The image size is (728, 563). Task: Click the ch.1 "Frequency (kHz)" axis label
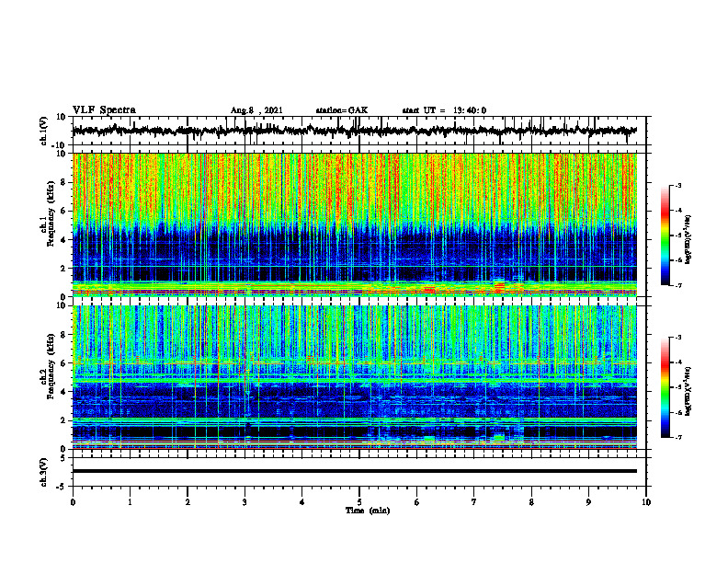51,213
